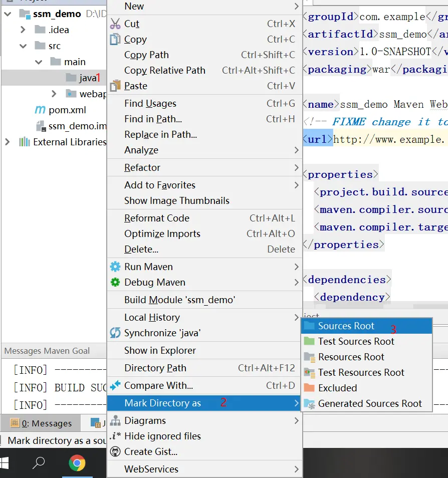
Task: Choose Replace in Path... entry
Action: coord(204,134)
